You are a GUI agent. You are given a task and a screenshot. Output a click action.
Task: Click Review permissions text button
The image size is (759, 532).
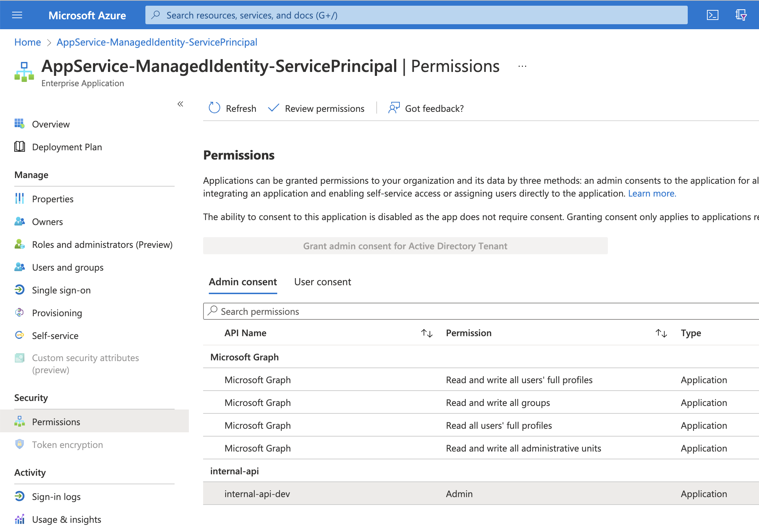tap(325, 108)
